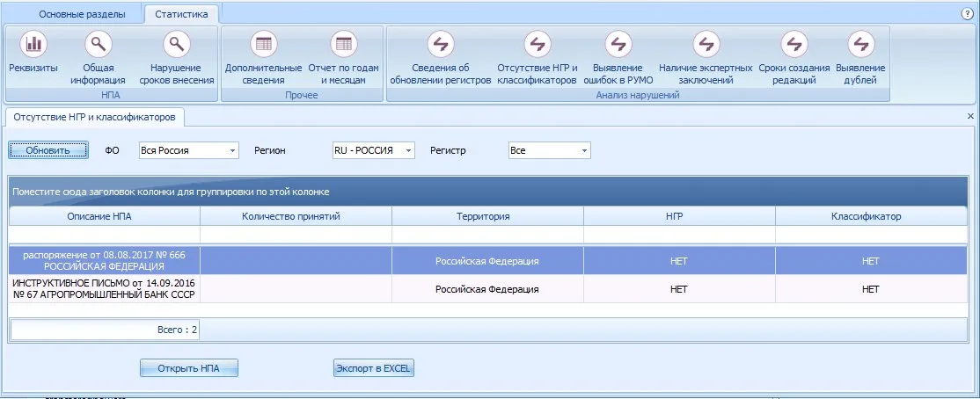This screenshot has width=980, height=399.
Task: Click НГР value НЕТ in ИНСТРУКТИВНОЕ ПИСЬМО row
Action: pyautogui.click(x=679, y=289)
